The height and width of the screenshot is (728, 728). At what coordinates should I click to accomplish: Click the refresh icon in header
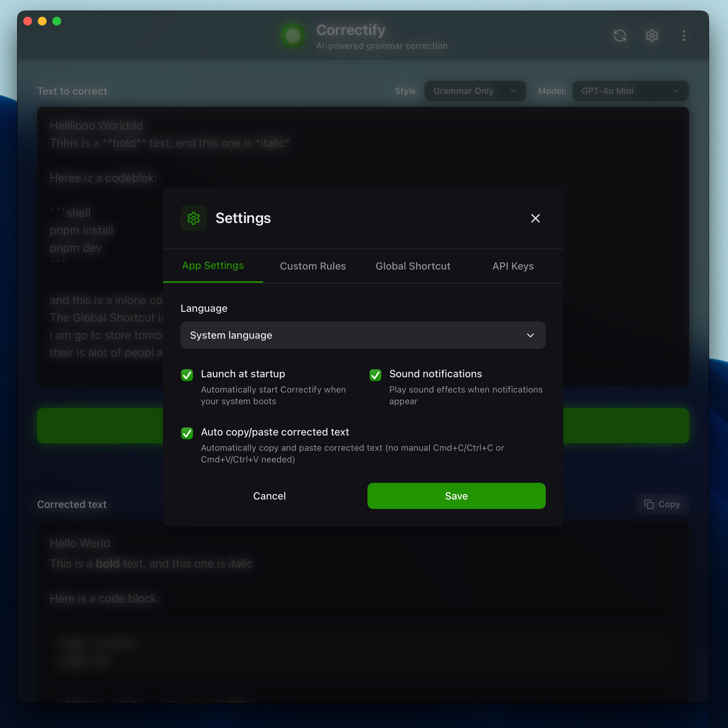[x=620, y=36]
